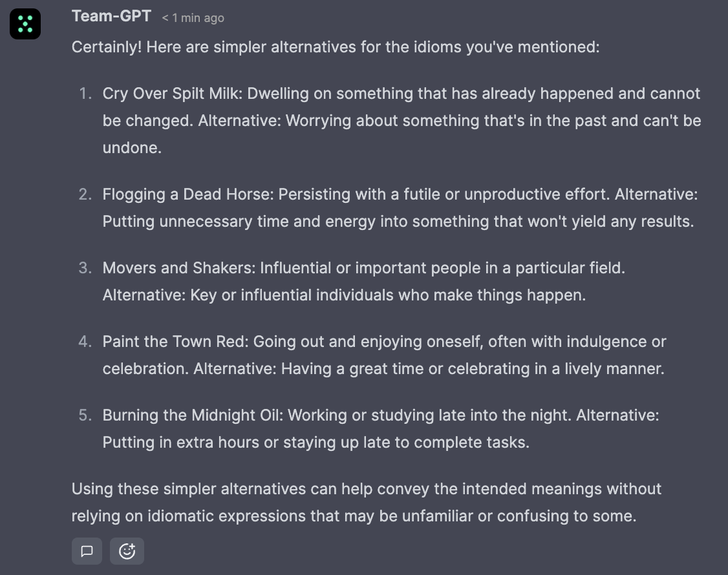Click list number 4 marker
The image size is (728, 575).
85,342
